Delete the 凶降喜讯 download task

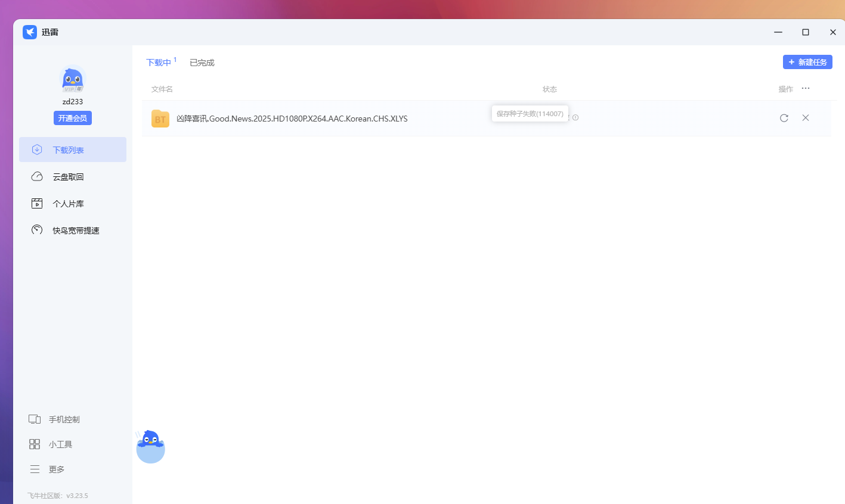pos(806,118)
